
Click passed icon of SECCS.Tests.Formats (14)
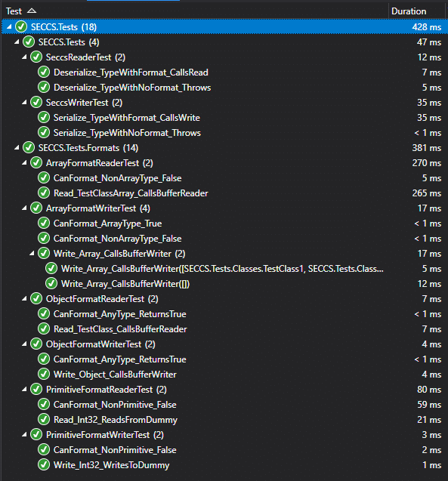coord(29,147)
